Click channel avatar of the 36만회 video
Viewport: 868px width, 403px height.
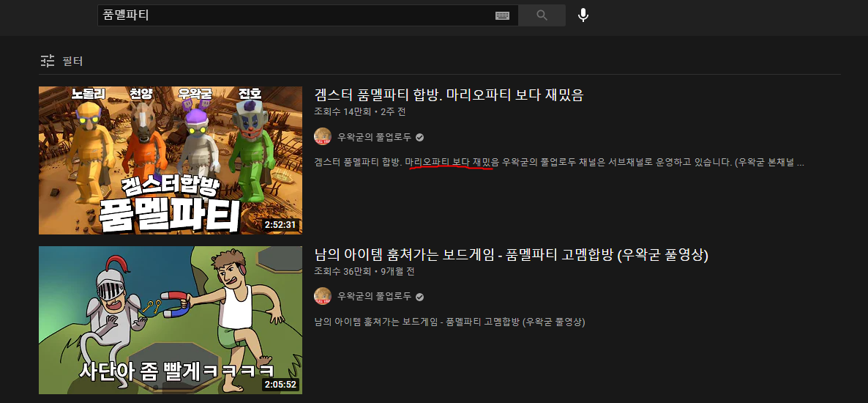pyautogui.click(x=323, y=297)
